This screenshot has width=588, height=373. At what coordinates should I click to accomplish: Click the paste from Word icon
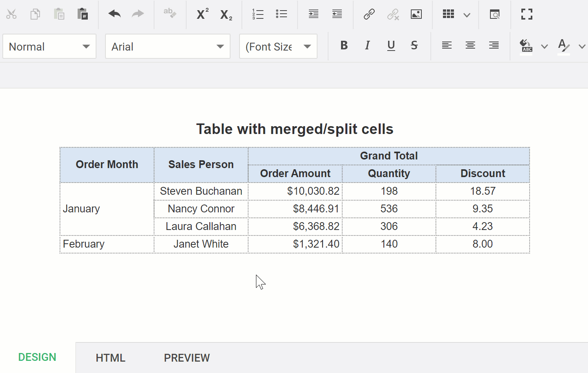[83, 14]
